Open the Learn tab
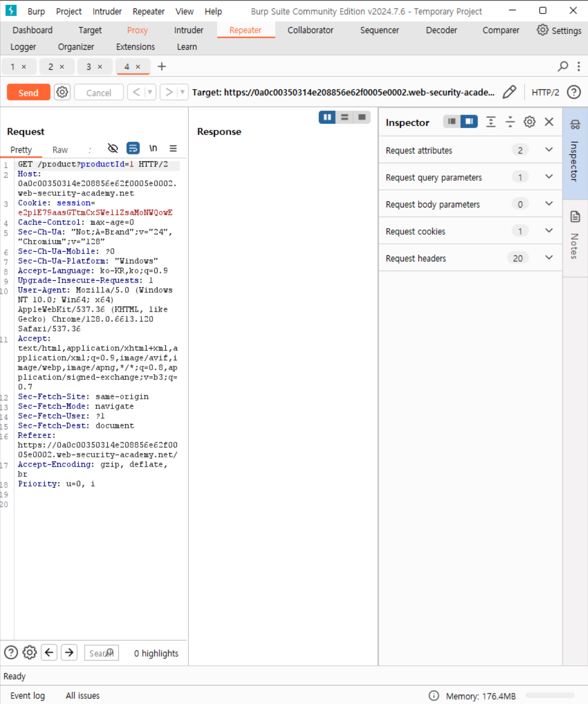The width and height of the screenshot is (588, 704). point(187,47)
